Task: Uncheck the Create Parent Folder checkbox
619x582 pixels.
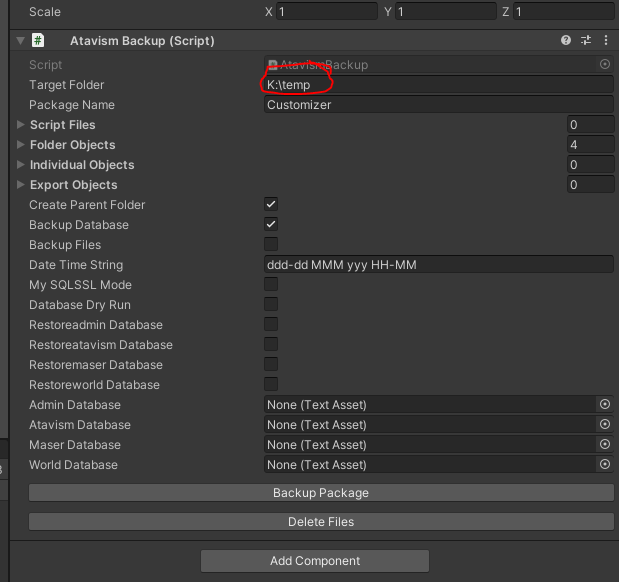Action: (x=271, y=205)
